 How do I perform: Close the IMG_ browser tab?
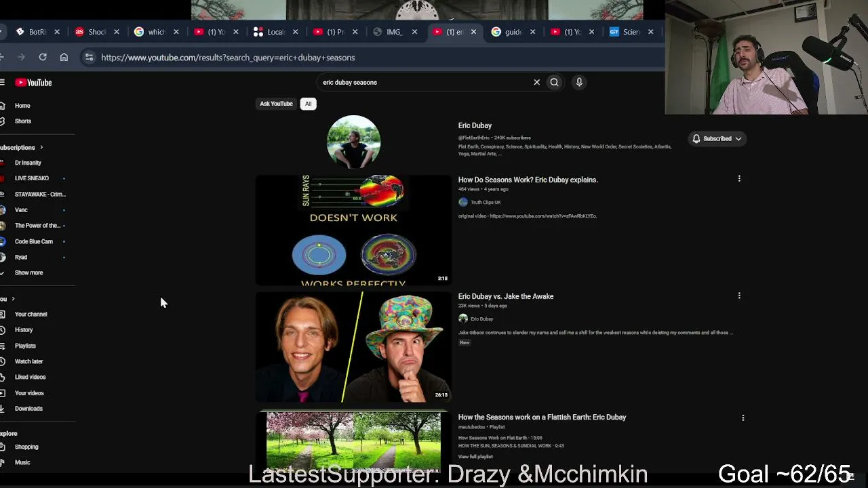414,32
